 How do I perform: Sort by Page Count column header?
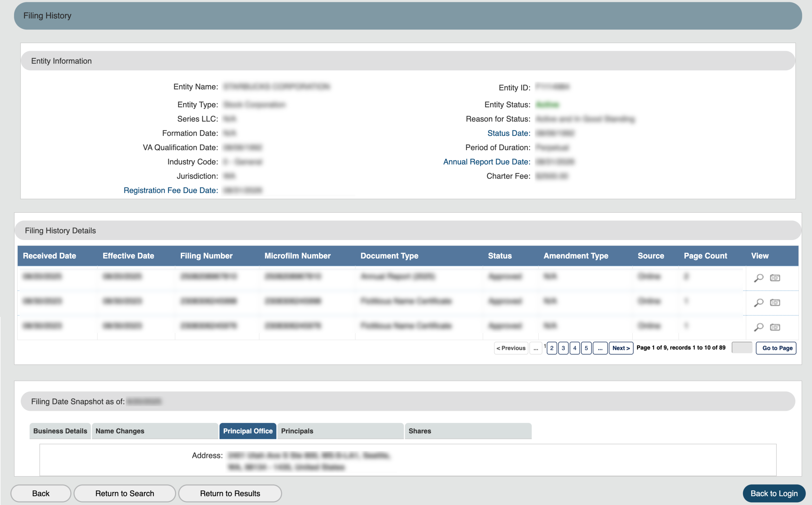click(705, 256)
